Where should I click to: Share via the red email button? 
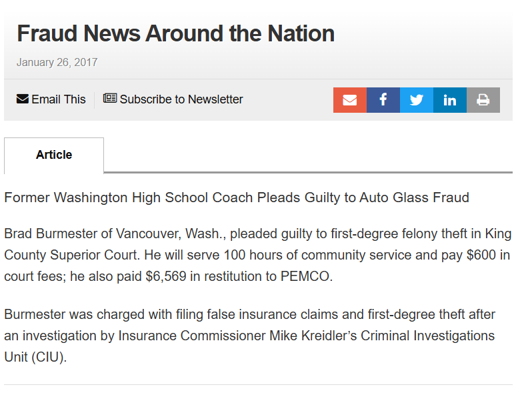coord(350,100)
